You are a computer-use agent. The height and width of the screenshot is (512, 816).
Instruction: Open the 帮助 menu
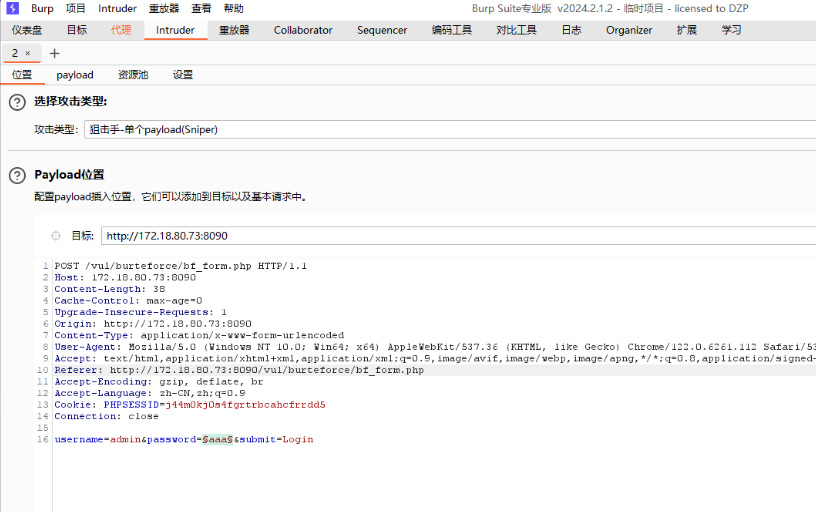233,8
